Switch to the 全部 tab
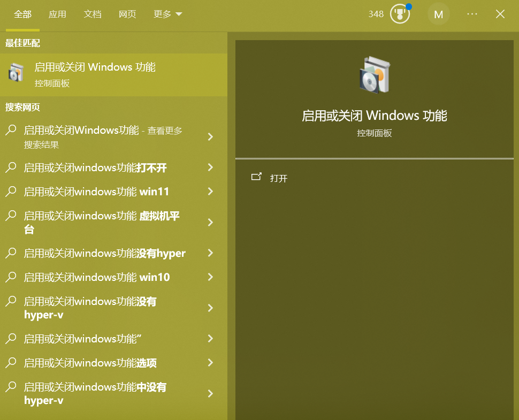This screenshot has width=519, height=420. coord(22,14)
